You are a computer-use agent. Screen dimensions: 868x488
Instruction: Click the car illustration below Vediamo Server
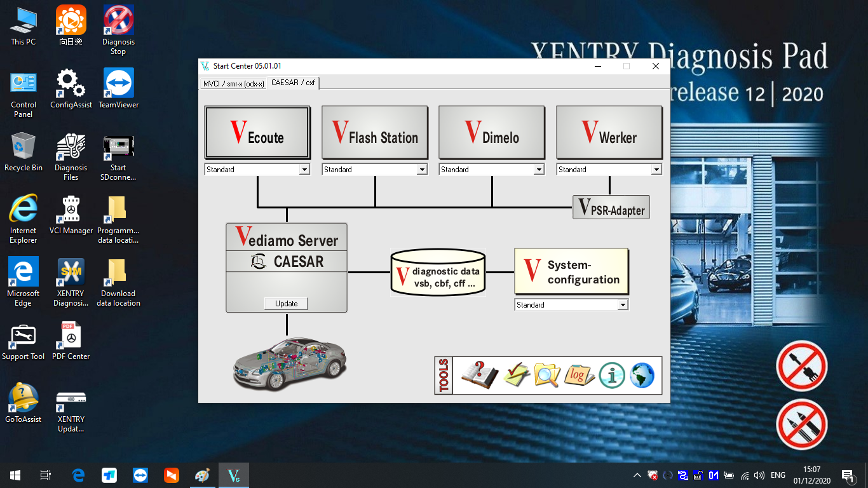(x=290, y=364)
